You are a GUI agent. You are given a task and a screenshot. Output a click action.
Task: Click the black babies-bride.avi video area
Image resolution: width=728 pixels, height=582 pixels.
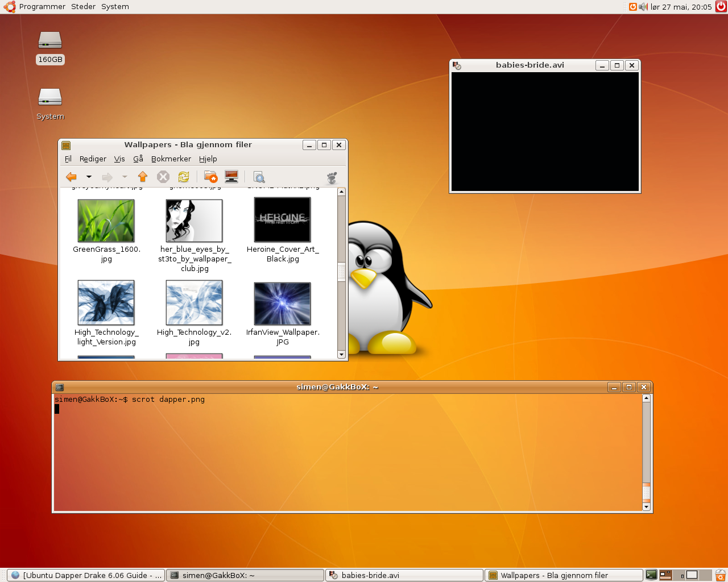(545, 132)
